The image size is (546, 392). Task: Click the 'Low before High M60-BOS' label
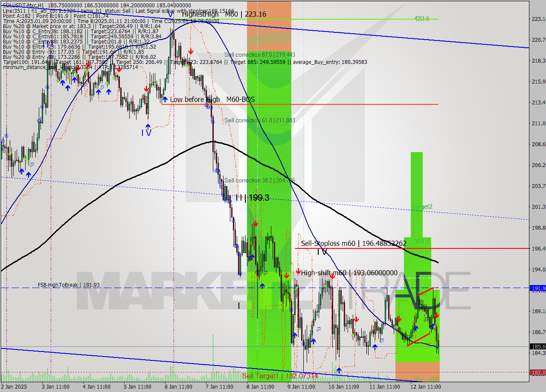pos(212,99)
